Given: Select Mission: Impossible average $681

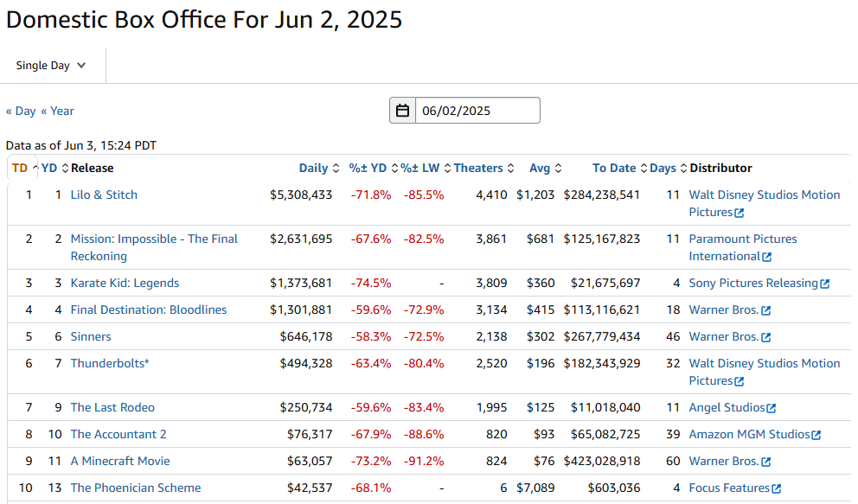Looking at the screenshot, I should [541, 239].
